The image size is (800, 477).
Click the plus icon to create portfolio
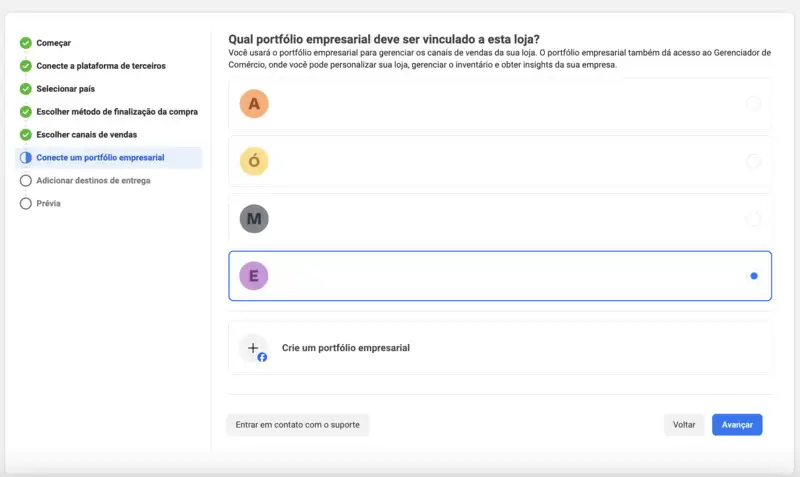click(x=254, y=348)
